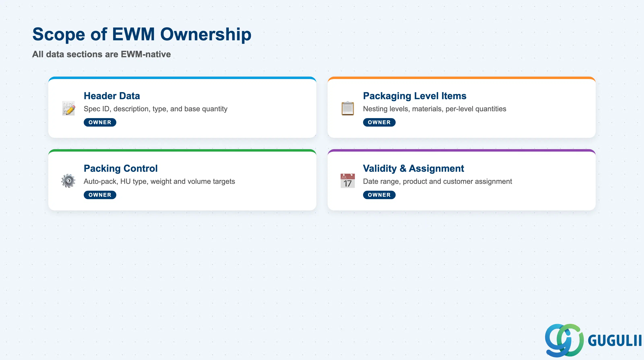This screenshot has height=360, width=644.
Task: Click the orange accent bar above Packaging Level Items
Action: coord(461,78)
